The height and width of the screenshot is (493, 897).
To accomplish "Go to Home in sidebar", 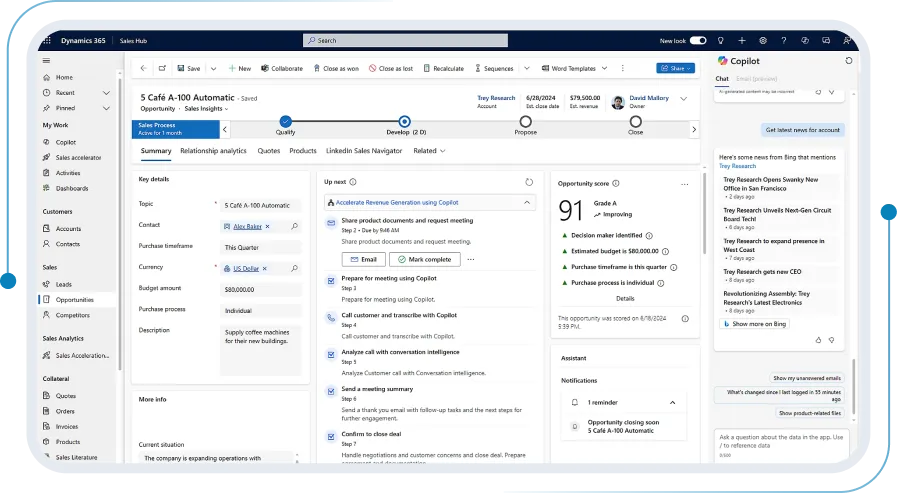I will pyautogui.click(x=64, y=77).
